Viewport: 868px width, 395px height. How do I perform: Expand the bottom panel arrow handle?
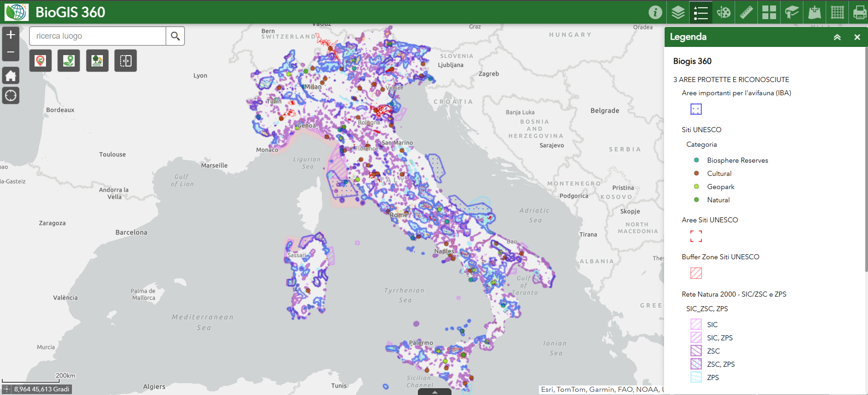(x=435, y=392)
